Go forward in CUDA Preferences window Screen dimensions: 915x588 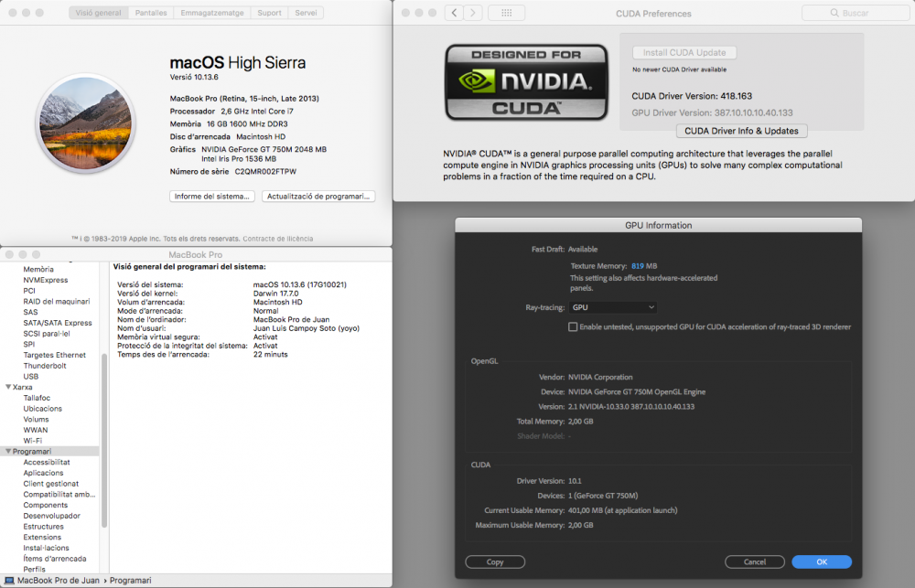click(x=473, y=13)
